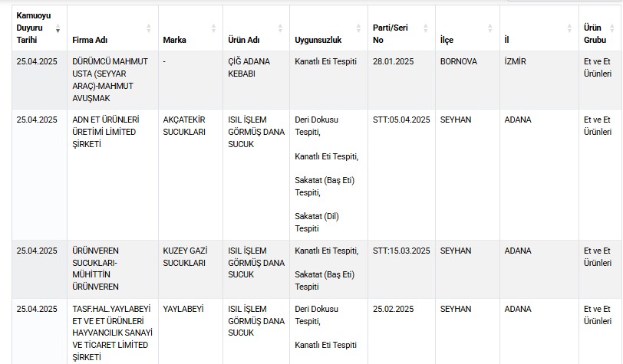The height and width of the screenshot is (364, 623).
Task: Click sort arrows in İl column
Action: point(569,28)
